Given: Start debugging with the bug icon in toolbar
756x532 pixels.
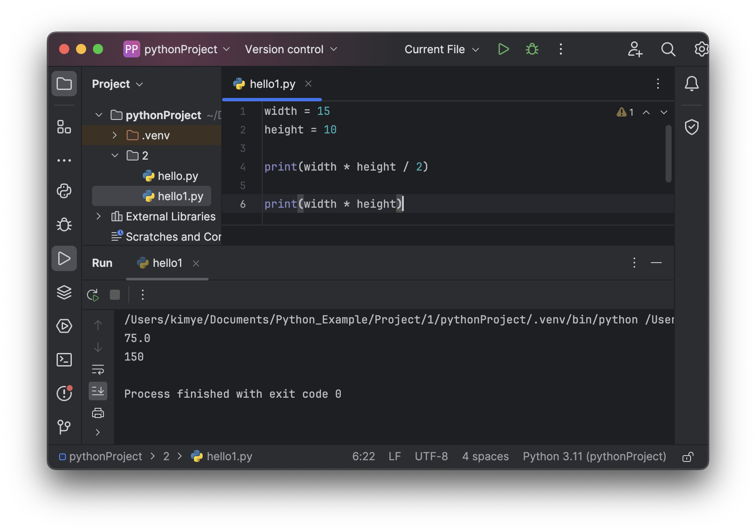Looking at the screenshot, I should [532, 49].
